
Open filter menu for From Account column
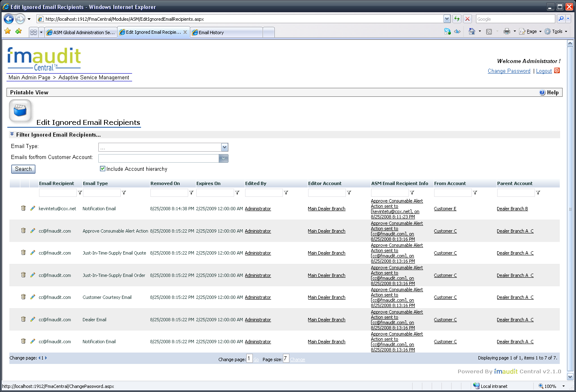pyautogui.click(x=475, y=193)
